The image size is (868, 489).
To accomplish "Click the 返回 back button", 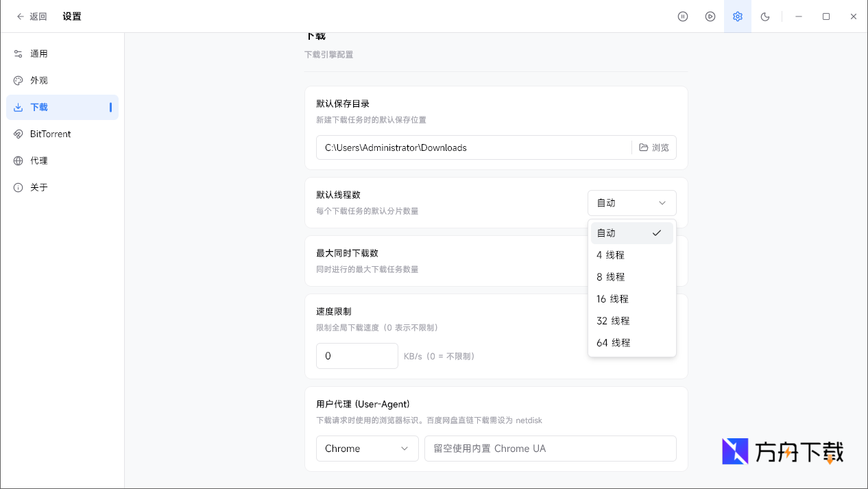I will pos(32,16).
